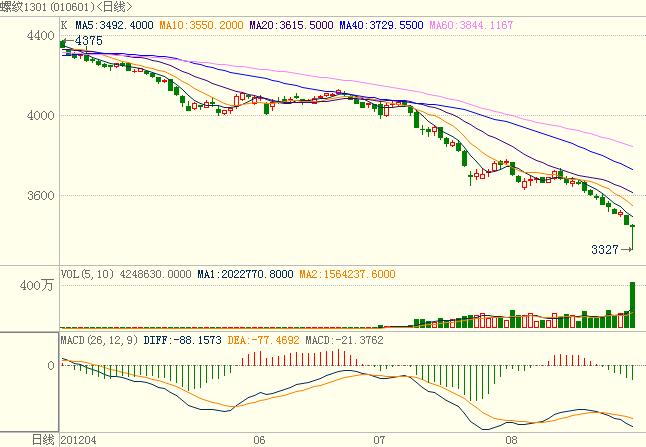
Task: Click the volume MA2:1564237.6000 value
Action: 347,274
